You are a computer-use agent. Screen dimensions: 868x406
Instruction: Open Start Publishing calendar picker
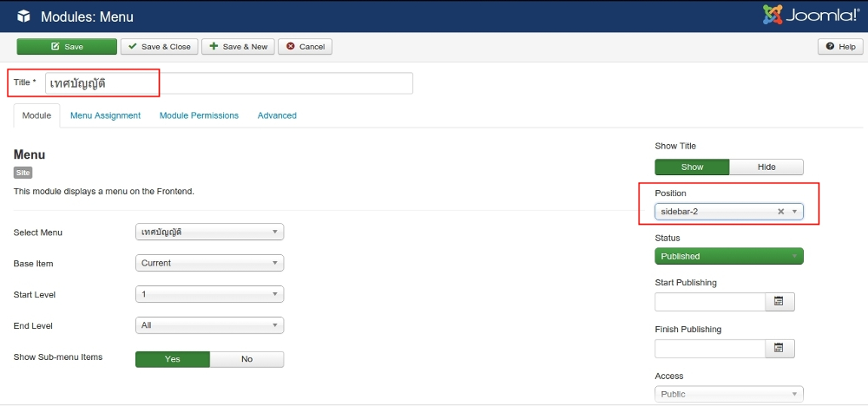tap(779, 301)
